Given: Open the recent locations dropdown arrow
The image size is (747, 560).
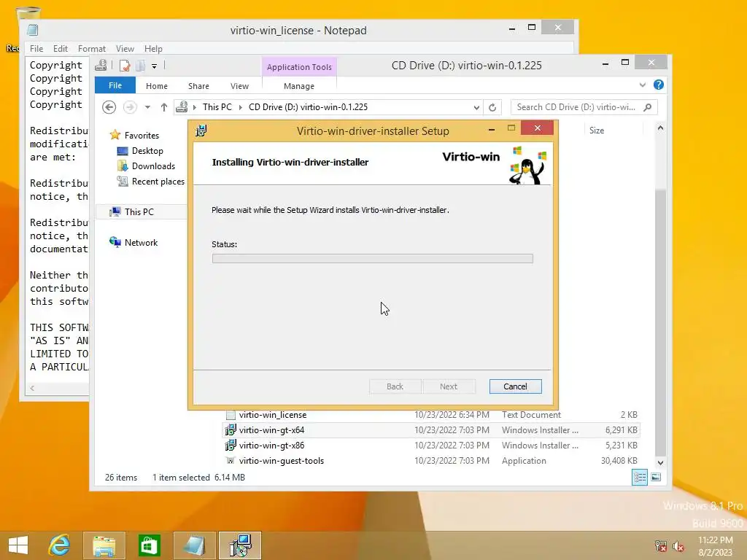Looking at the screenshot, I should [x=147, y=107].
